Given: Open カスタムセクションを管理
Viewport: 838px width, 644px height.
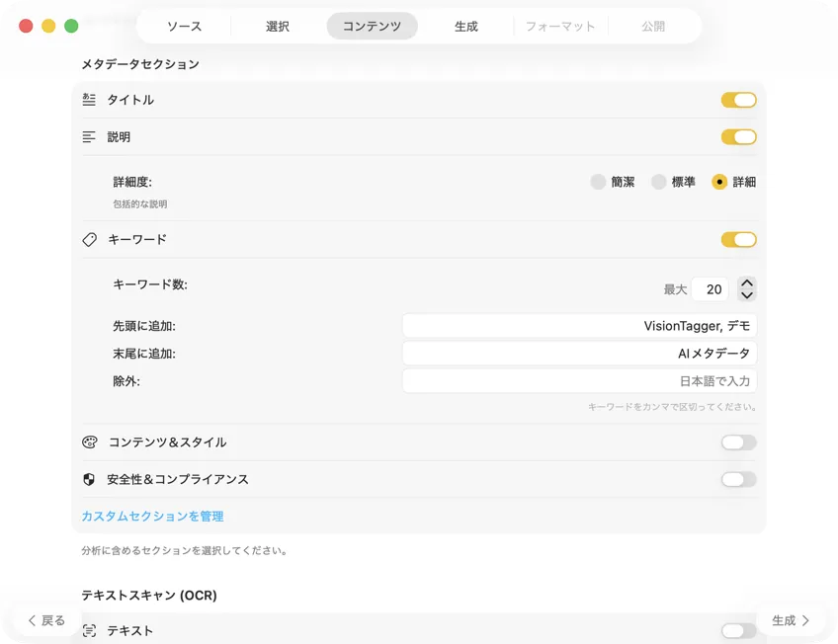Looking at the screenshot, I should pos(151,516).
